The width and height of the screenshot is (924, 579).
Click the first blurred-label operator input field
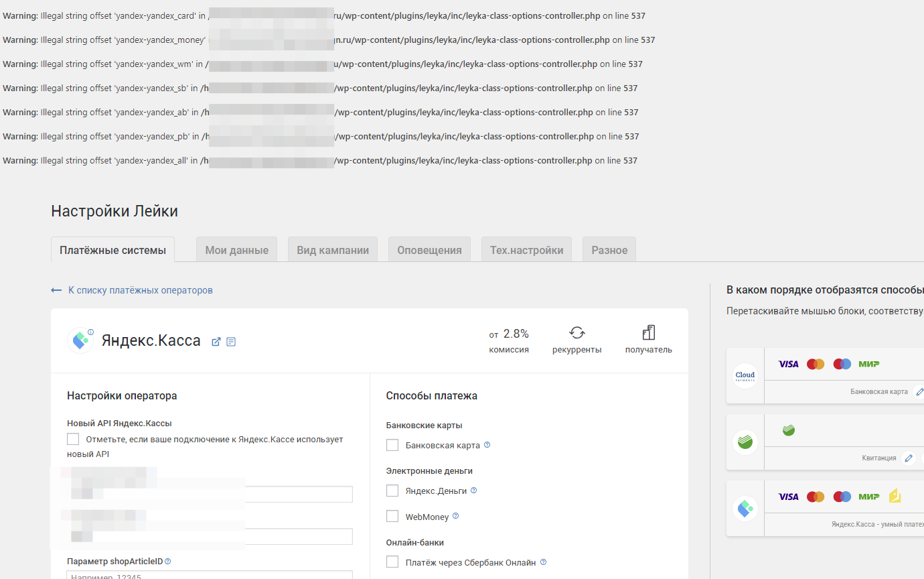(x=210, y=495)
